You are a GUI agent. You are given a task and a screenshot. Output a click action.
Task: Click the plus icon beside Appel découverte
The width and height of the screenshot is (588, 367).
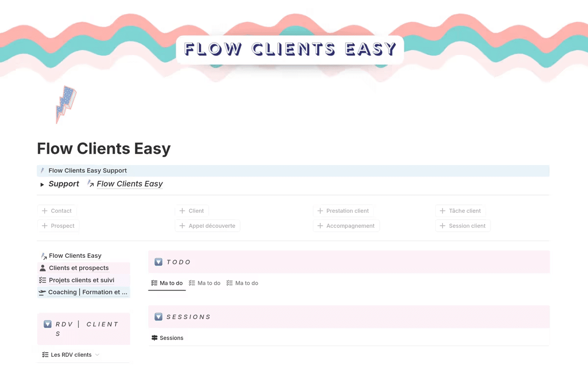183,226
